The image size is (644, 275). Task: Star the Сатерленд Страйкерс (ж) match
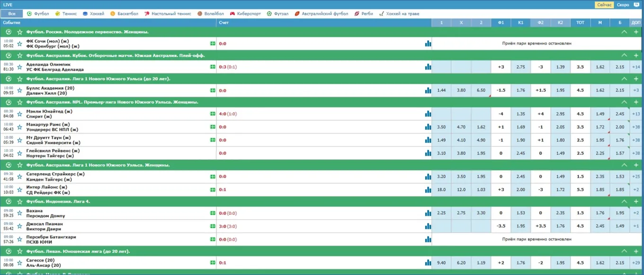point(20,177)
